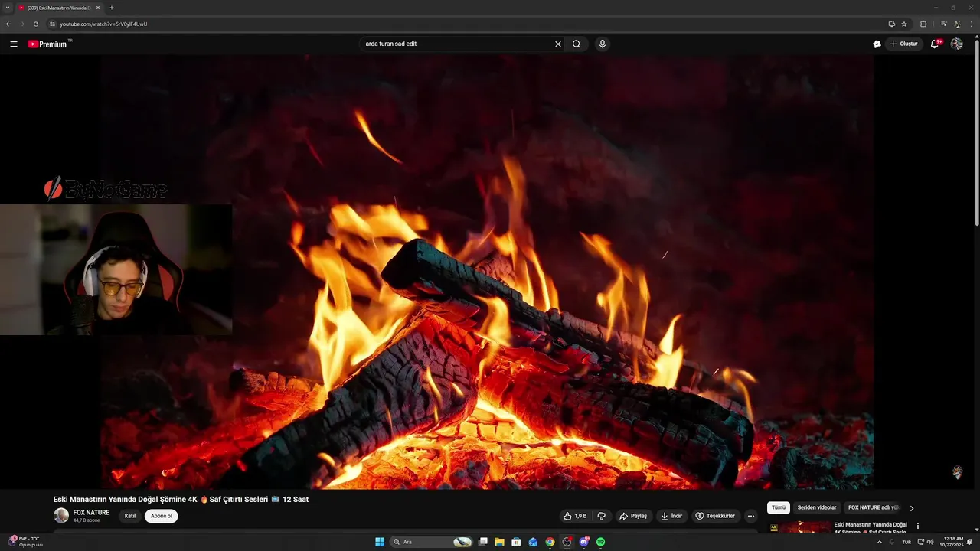
Task: Open the taskbar clock and date
Action: 953,542
